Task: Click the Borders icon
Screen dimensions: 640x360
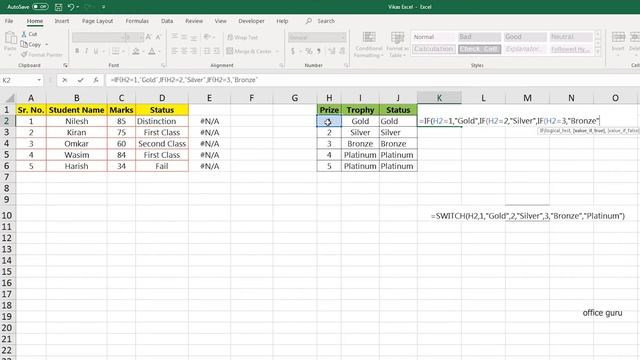Action: pos(116,51)
